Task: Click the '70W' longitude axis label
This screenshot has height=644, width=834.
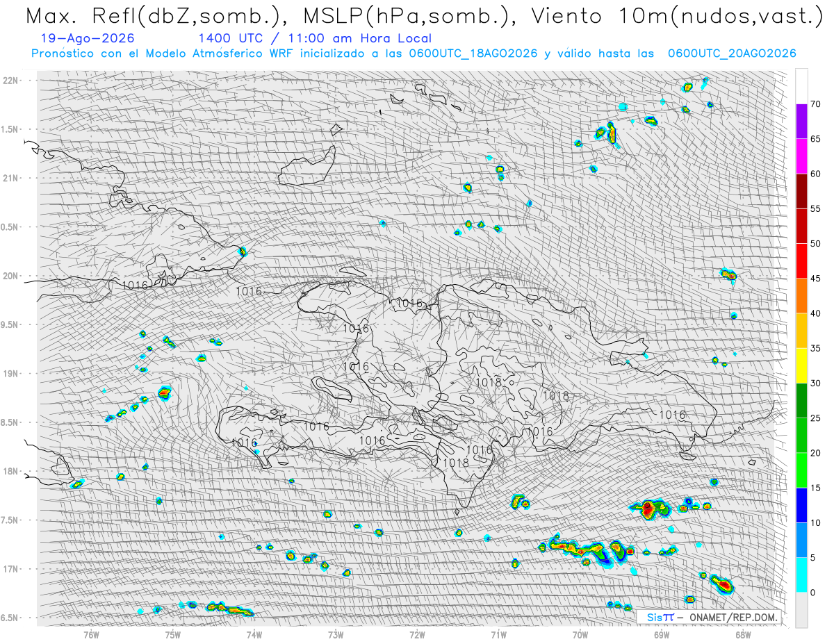Action: (580, 634)
